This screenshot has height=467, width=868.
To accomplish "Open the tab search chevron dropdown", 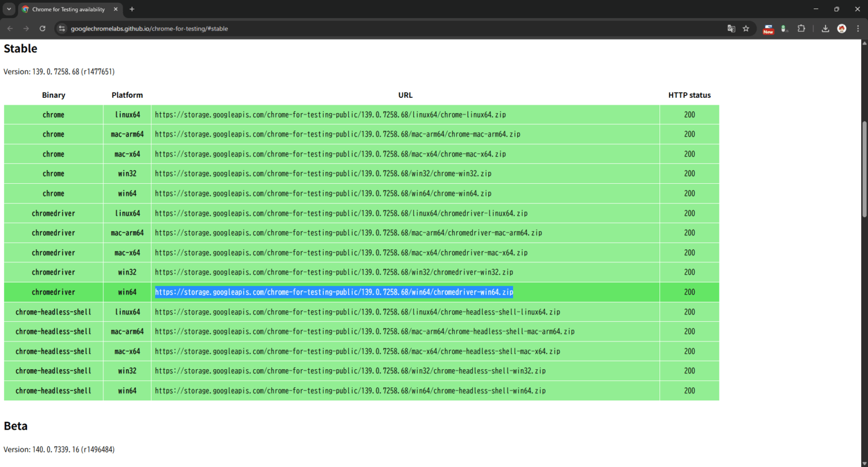I will [8, 9].
